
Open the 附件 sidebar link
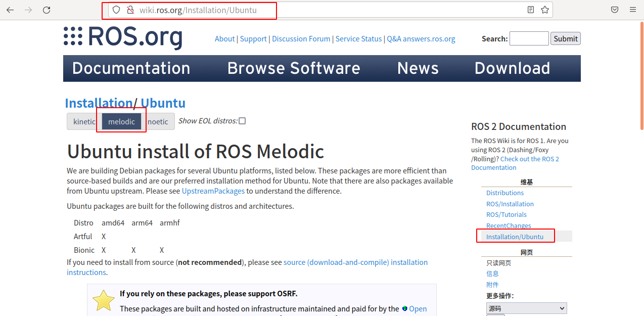point(492,285)
